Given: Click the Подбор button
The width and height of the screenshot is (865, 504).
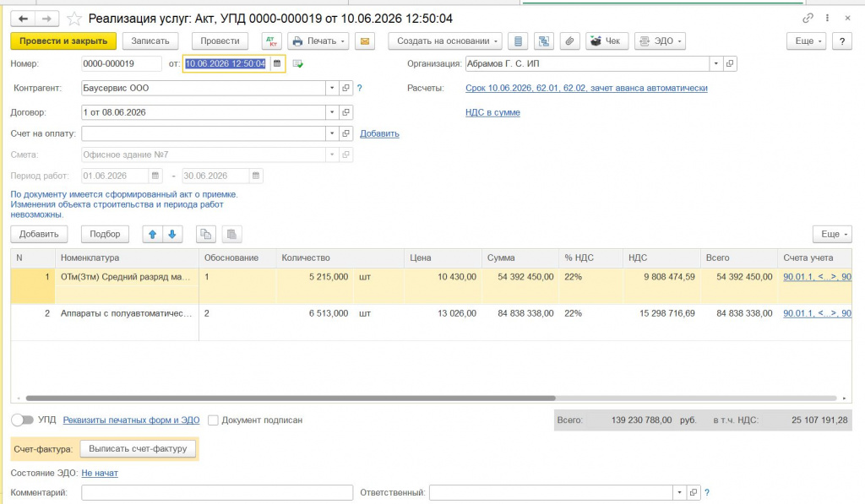Looking at the screenshot, I should 105,235.
